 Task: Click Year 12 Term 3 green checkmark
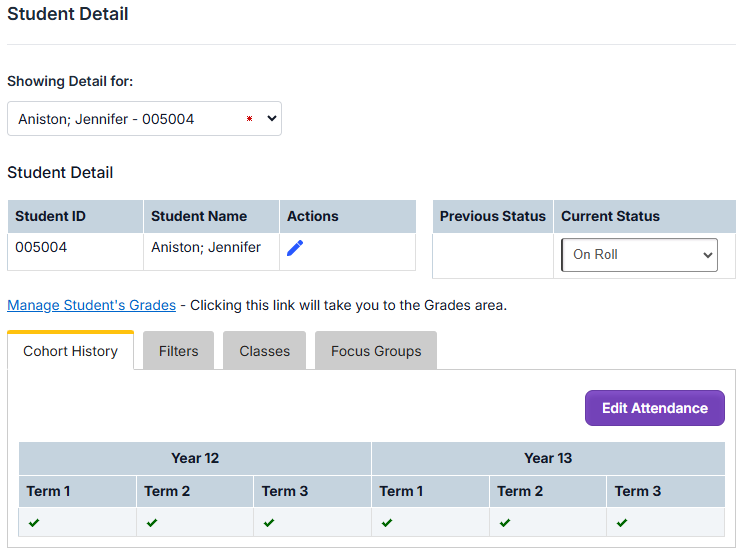(269, 522)
